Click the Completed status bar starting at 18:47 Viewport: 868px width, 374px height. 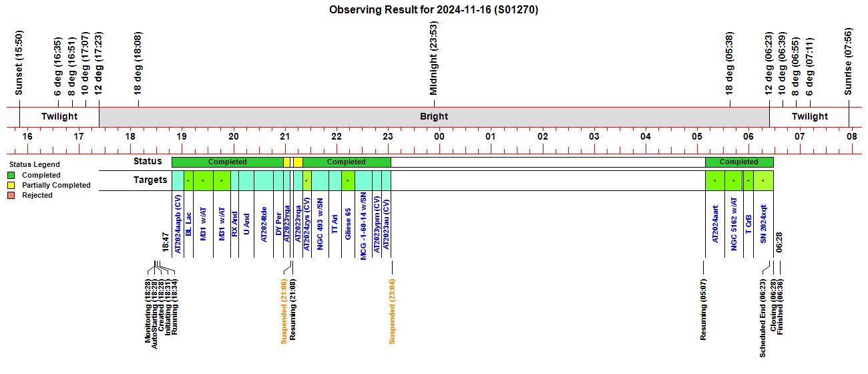[x=228, y=162]
